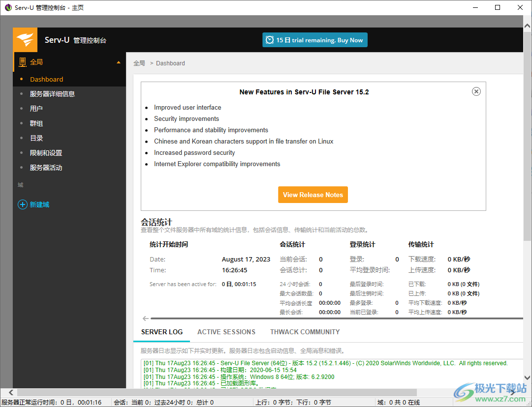The image size is (532, 407).
Task: Open 目录 in the sidebar
Action: [x=36, y=138]
